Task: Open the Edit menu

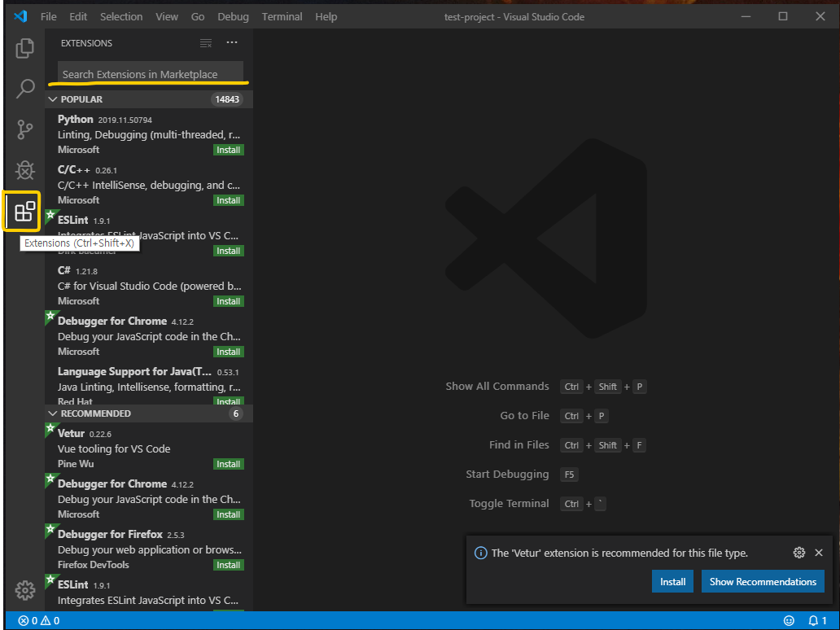Action: click(78, 16)
